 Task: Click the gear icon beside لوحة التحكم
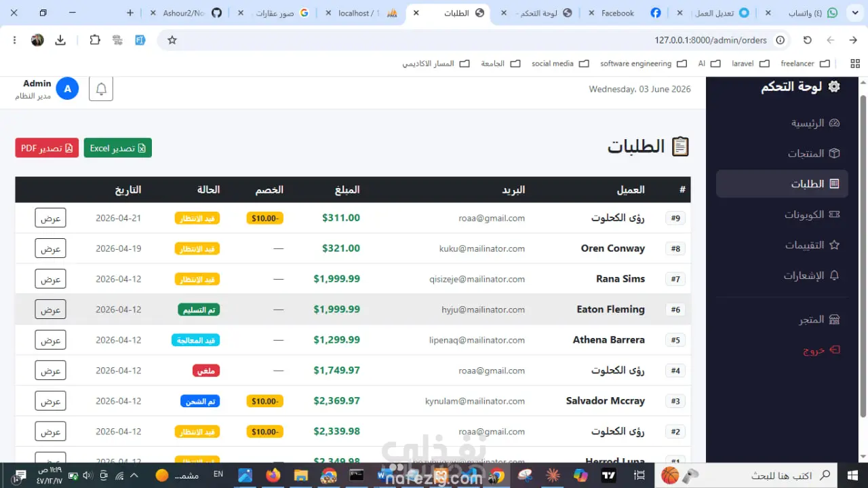click(x=834, y=87)
